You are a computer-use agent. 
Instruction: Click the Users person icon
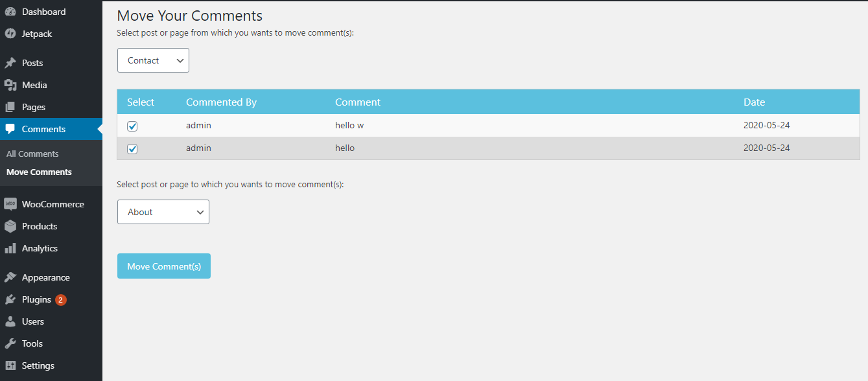(x=10, y=321)
